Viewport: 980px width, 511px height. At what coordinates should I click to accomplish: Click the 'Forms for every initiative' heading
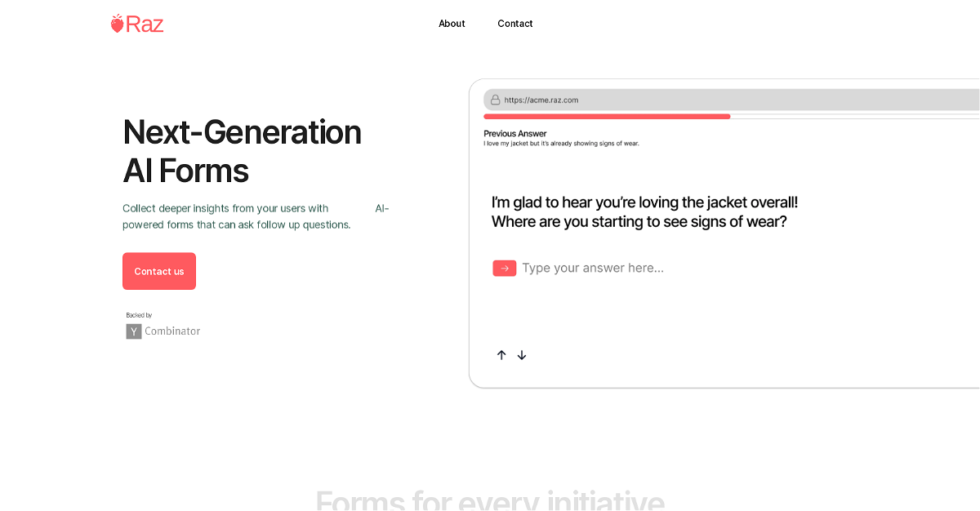pos(490,500)
